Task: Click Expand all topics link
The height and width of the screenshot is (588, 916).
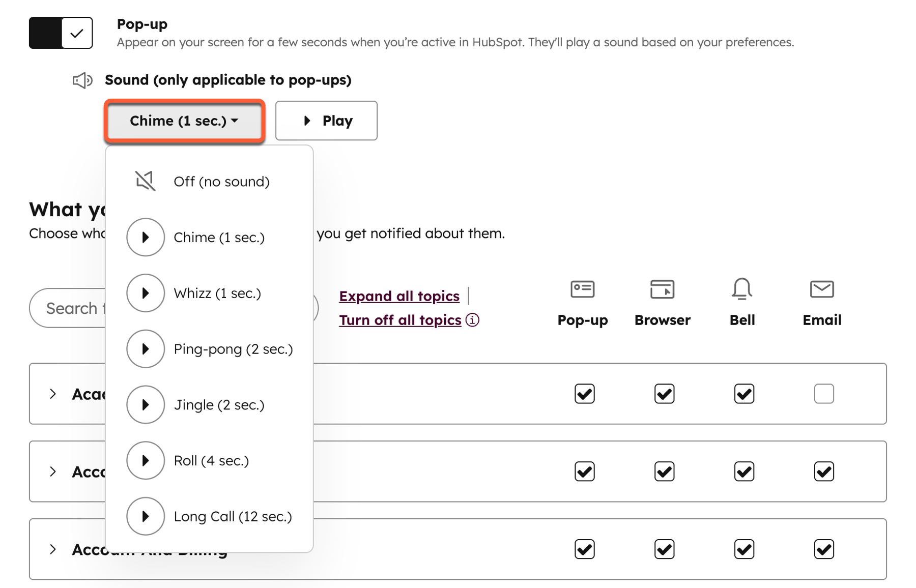Action: tap(399, 296)
